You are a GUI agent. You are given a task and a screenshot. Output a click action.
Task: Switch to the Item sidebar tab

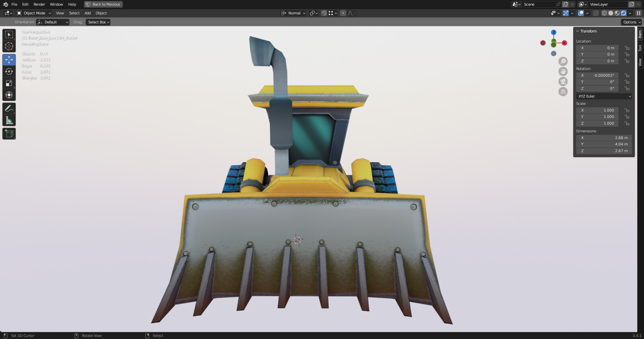point(640,34)
